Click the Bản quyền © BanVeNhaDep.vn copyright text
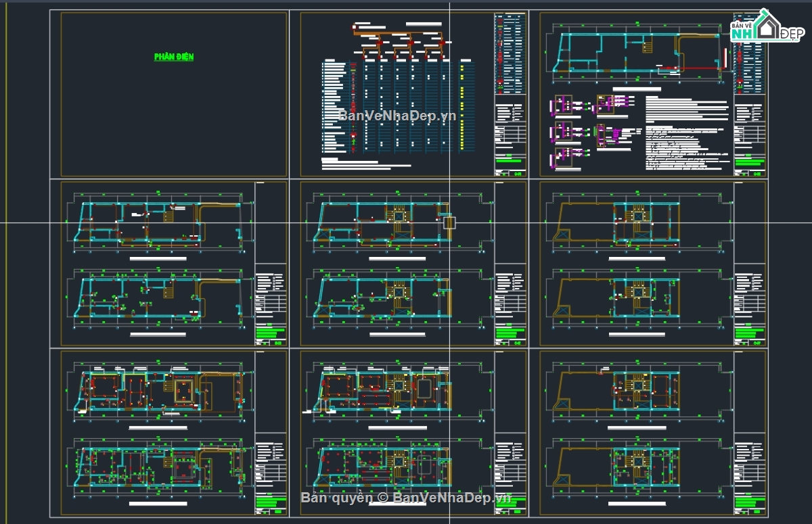This screenshot has height=524, width=812. 405,498
